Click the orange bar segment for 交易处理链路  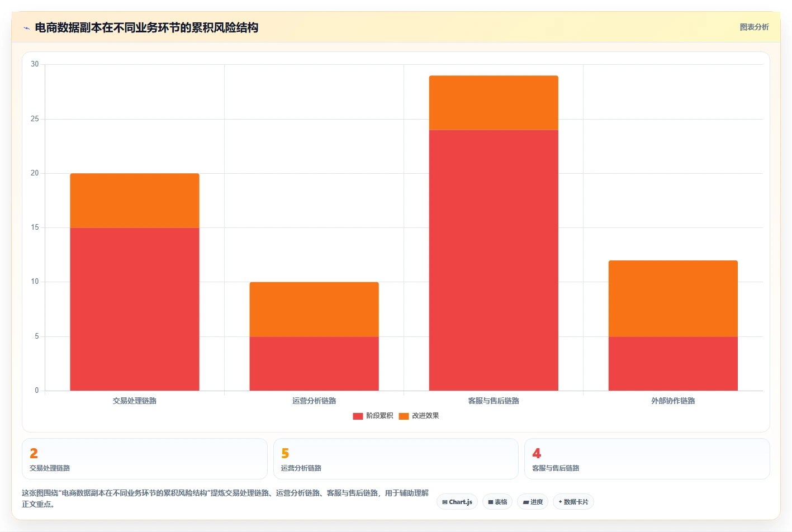click(135, 201)
